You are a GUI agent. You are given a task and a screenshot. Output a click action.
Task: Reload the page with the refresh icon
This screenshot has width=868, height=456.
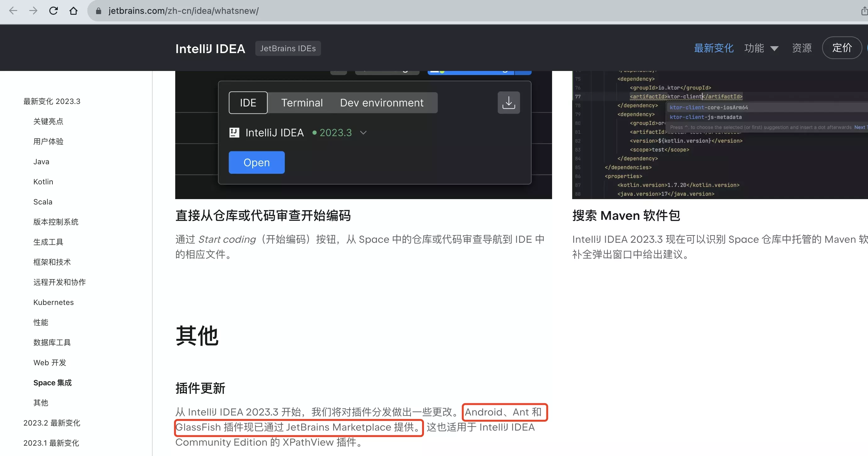click(x=53, y=11)
